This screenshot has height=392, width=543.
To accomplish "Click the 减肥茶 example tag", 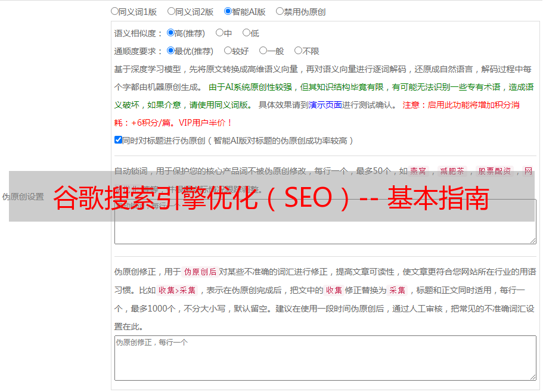I will (452, 171).
